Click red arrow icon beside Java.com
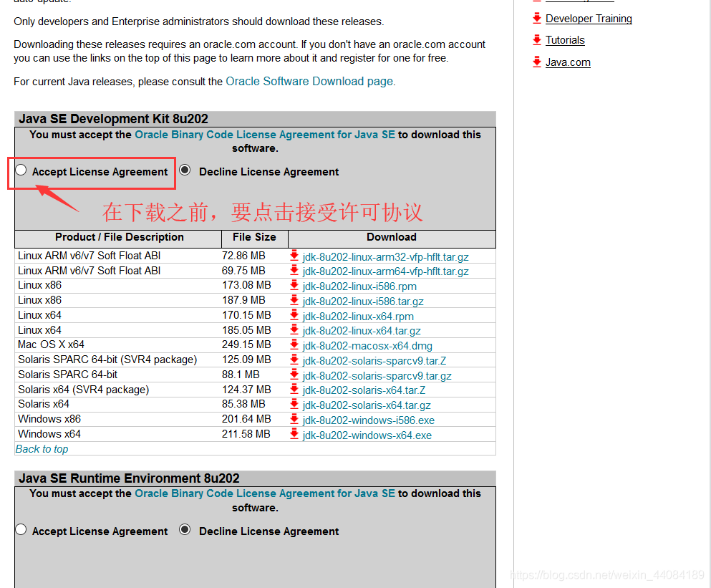711x588 pixels. 537,62
